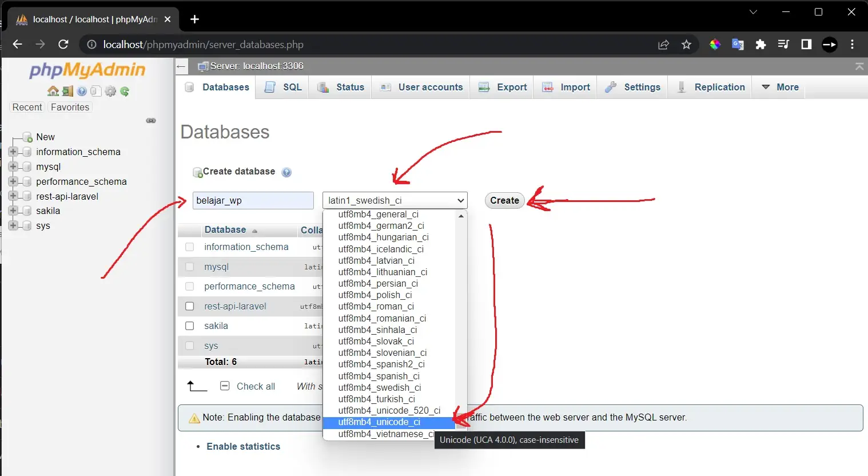The width and height of the screenshot is (868, 476).
Task: Open the tab search chevron in title bar
Action: tap(753, 12)
